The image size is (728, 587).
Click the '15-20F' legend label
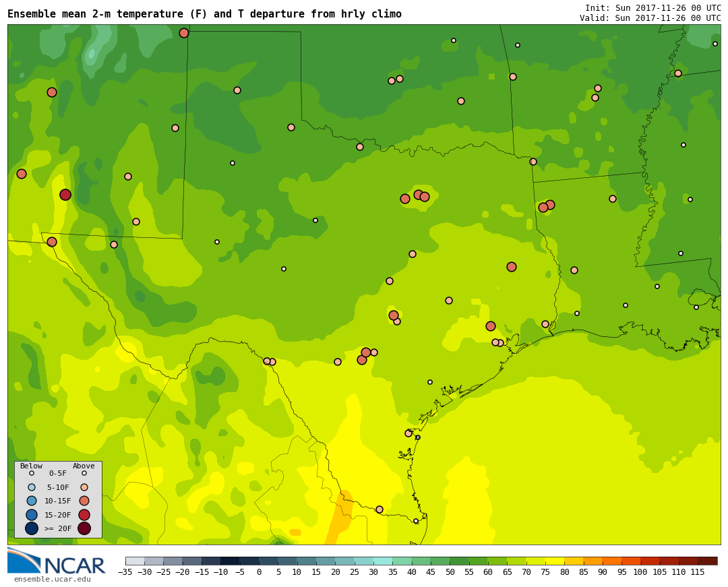[57, 515]
